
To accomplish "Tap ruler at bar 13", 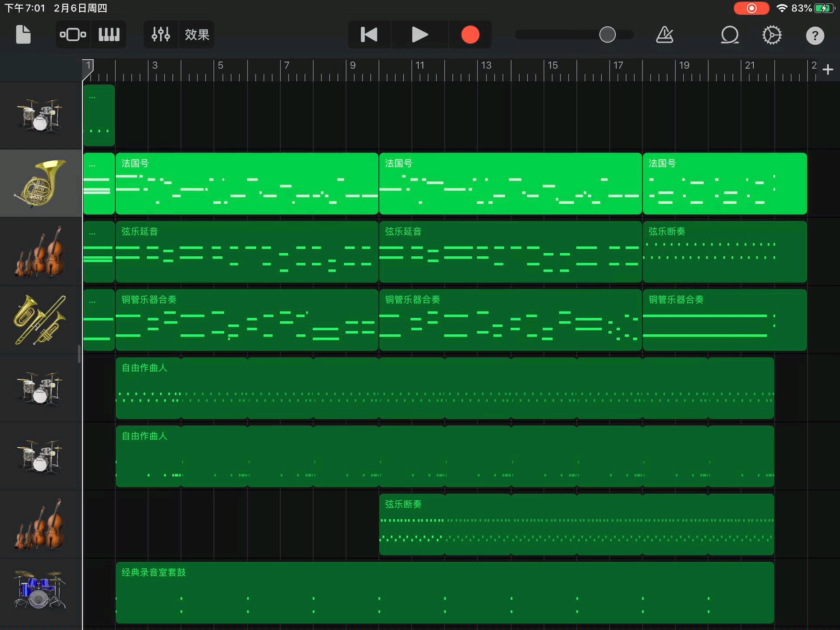I will click(x=486, y=66).
